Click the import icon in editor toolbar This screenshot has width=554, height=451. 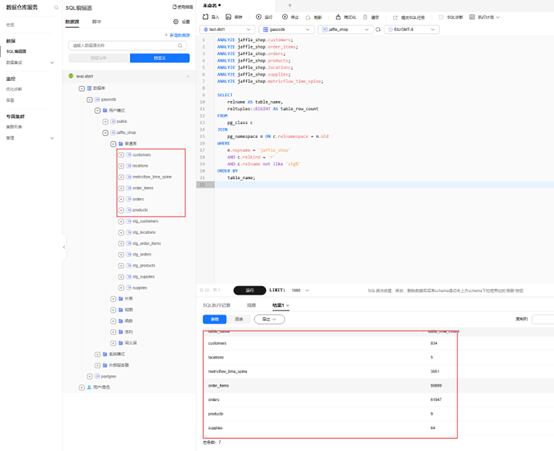[x=205, y=17]
